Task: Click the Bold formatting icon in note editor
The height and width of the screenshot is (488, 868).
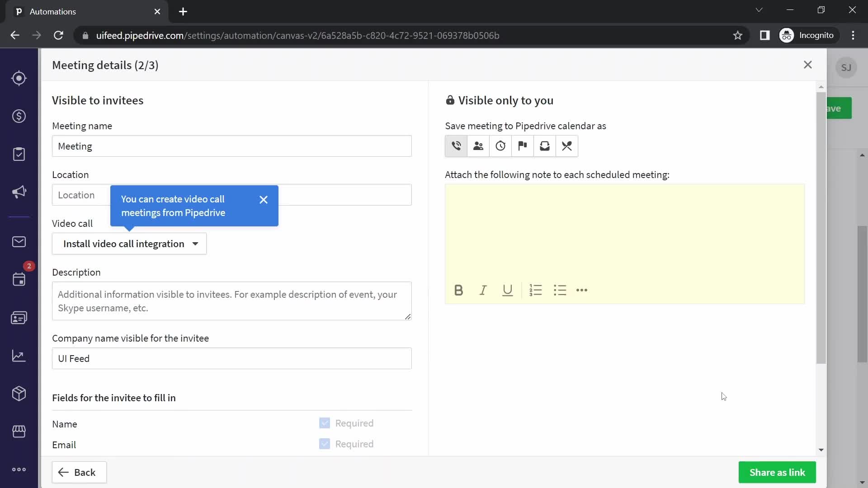Action: click(x=459, y=290)
